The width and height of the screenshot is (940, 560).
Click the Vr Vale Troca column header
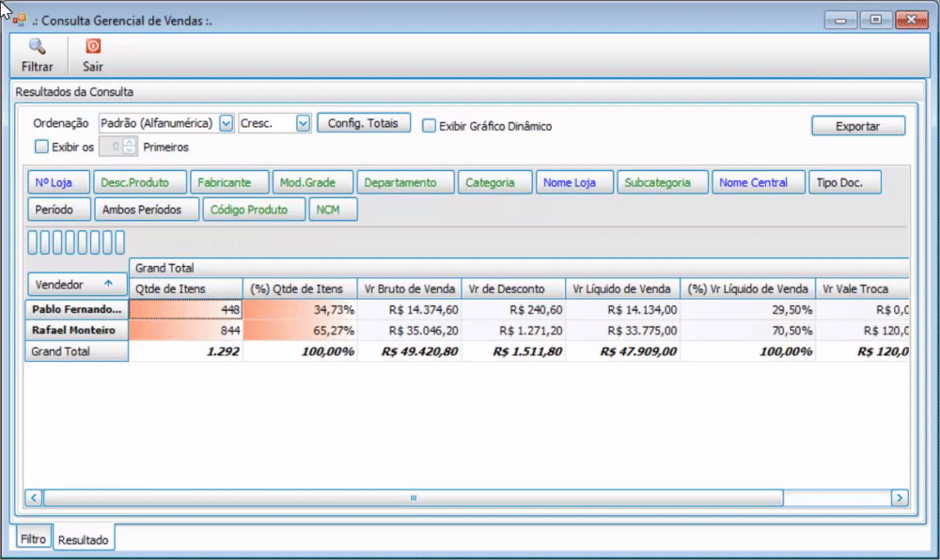click(x=862, y=288)
